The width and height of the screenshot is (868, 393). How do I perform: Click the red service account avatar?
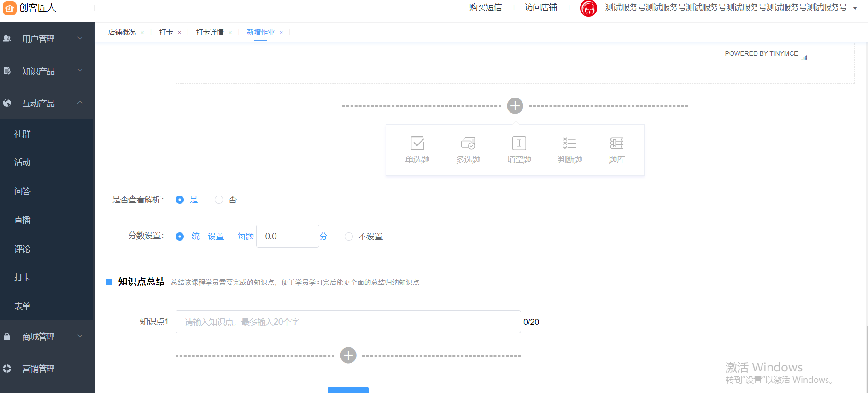(x=588, y=8)
